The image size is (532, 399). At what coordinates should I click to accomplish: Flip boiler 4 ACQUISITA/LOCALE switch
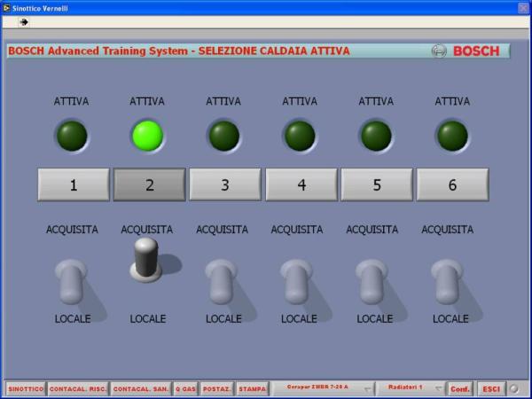pyautogui.click(x=296, y=282)
